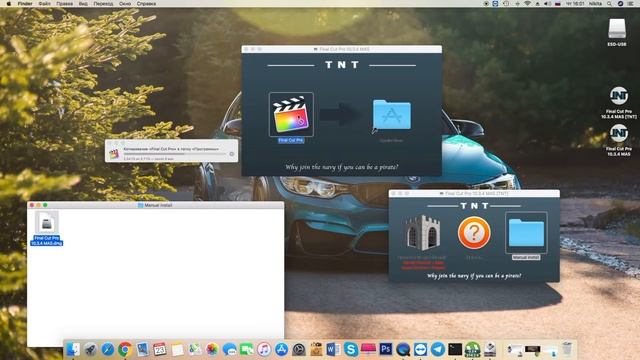640x360 pixels.
Task: Open the Справка menu
Action: click(x=146, y=4)
